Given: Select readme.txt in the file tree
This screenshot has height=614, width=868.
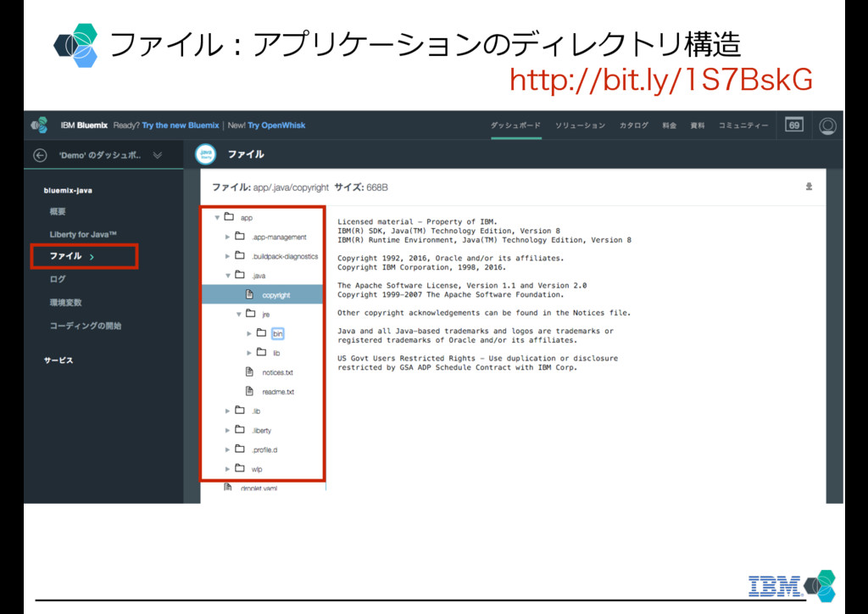Looking at the screenshot, I should (278, 392).
